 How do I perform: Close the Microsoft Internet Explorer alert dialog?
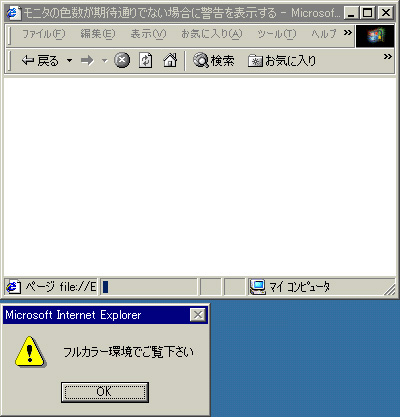(198, 315)
